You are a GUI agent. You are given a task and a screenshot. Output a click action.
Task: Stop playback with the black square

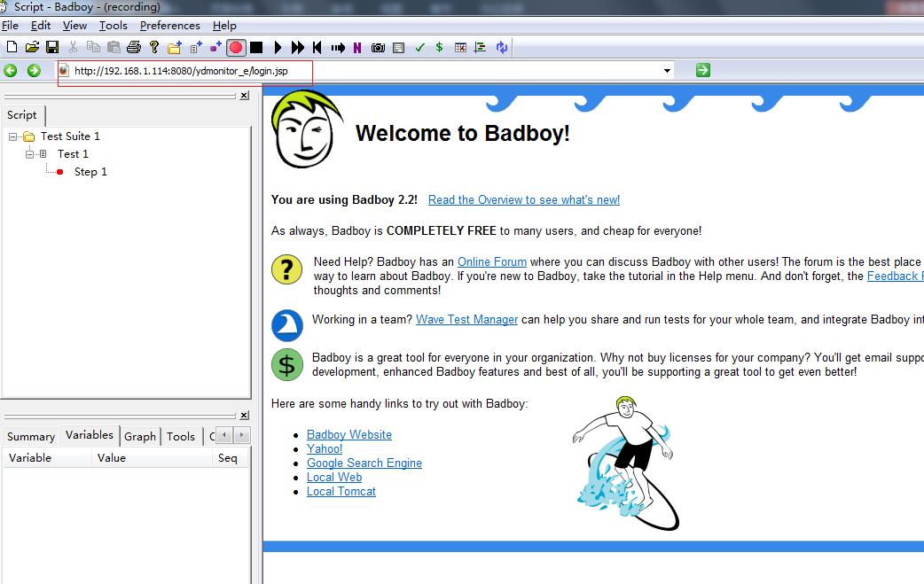[256, 47]
